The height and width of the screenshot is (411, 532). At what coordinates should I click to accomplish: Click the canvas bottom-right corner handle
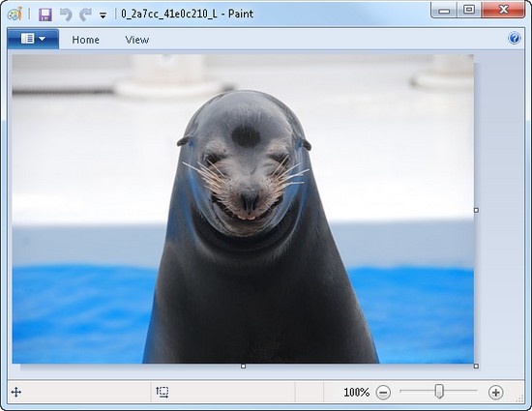click(x=476, y=367)
